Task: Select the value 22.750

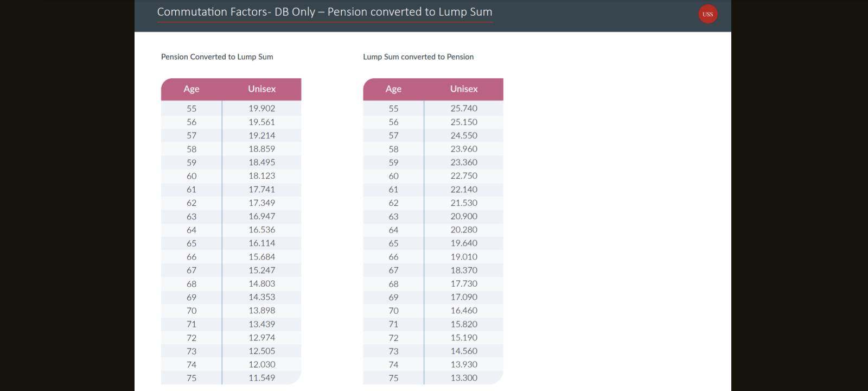Action: click(x=464, y=176)
